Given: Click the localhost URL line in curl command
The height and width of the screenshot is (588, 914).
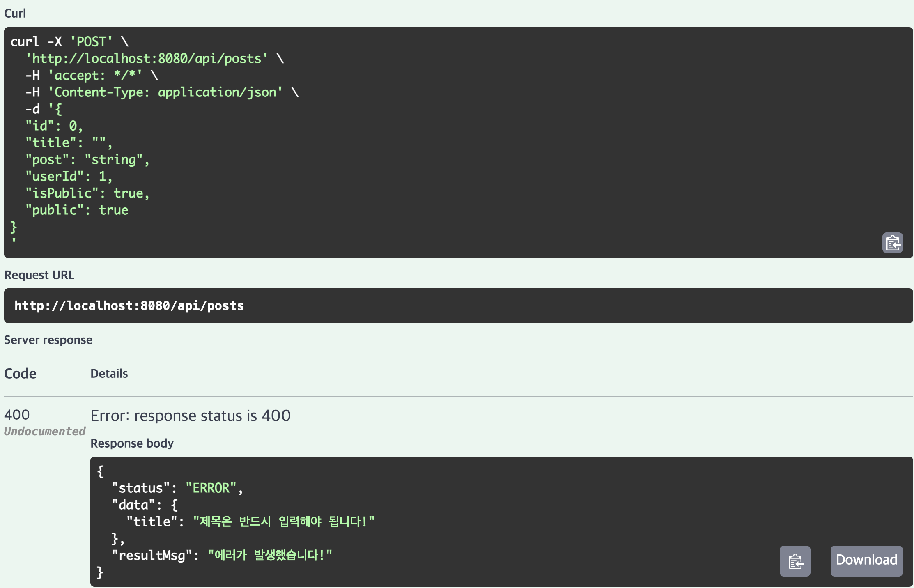Looking at the screenshot, I should [x=147, y=59].
